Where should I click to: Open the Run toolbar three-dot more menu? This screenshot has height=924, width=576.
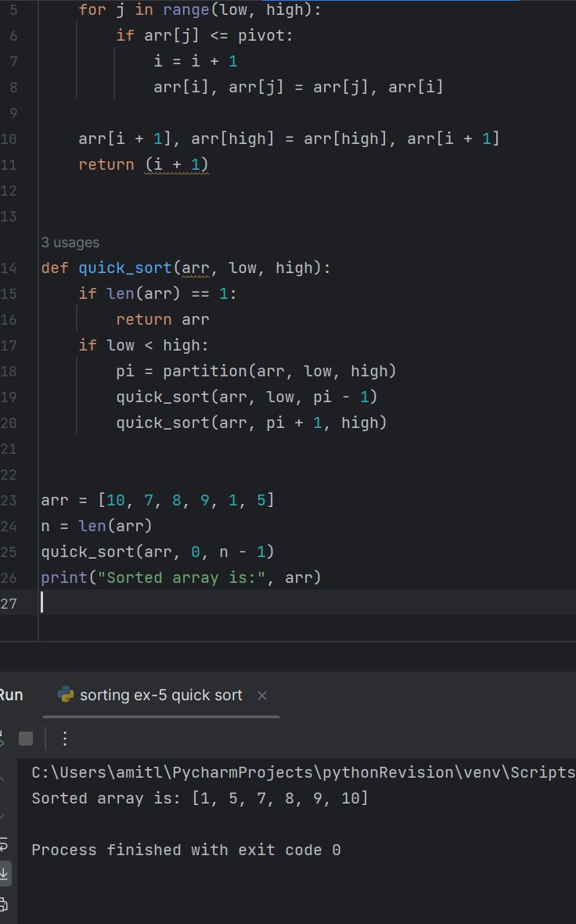click(65, 739)
